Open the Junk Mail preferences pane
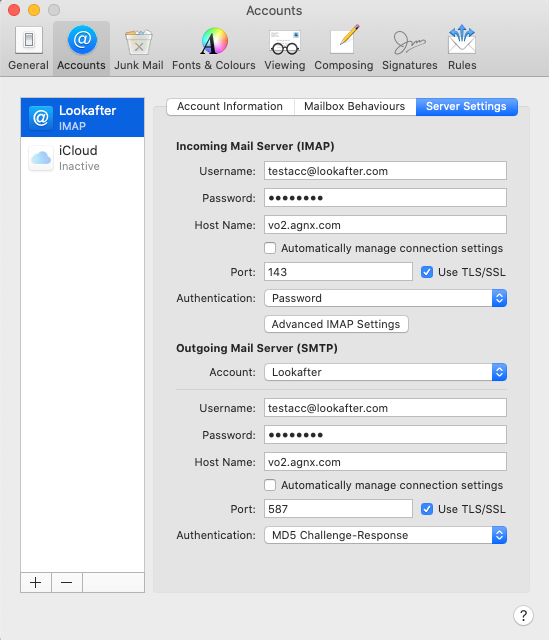The height and width of the screenshot is (640, 549). [x=138, y=48]
